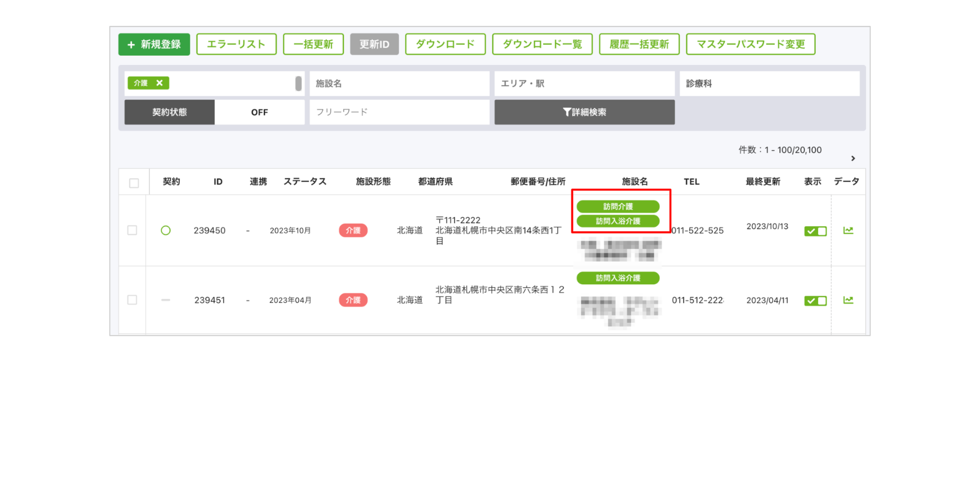The image size is (980, 501).
Task: Click the フリーワード input field
Action: point(399,112)
